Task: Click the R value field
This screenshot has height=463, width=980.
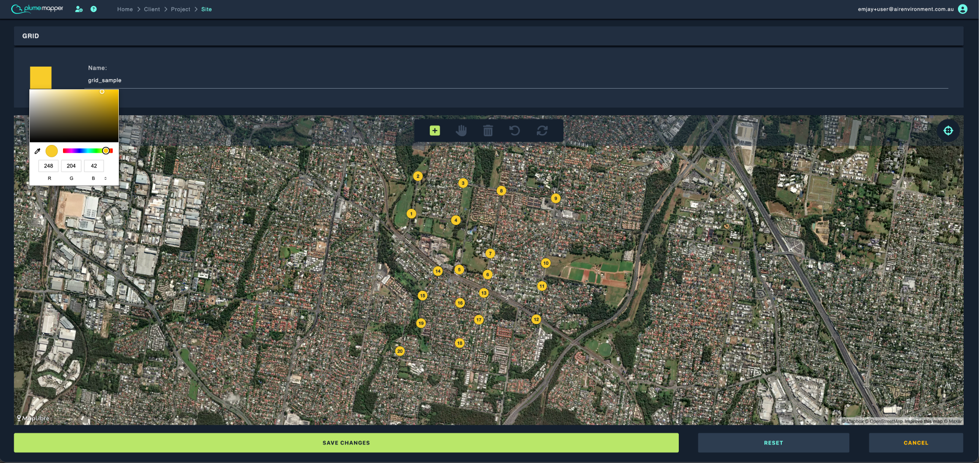Action: pyautogui.click(x=49, y=166)
